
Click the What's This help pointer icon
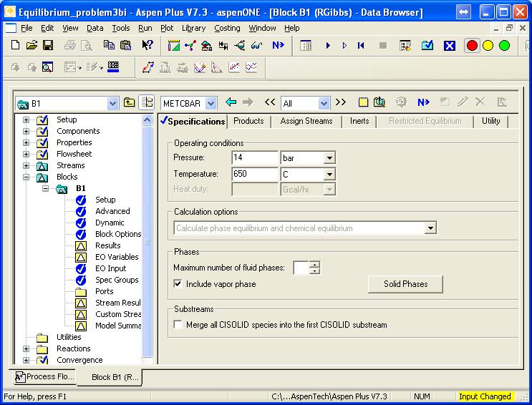[147, 45]
